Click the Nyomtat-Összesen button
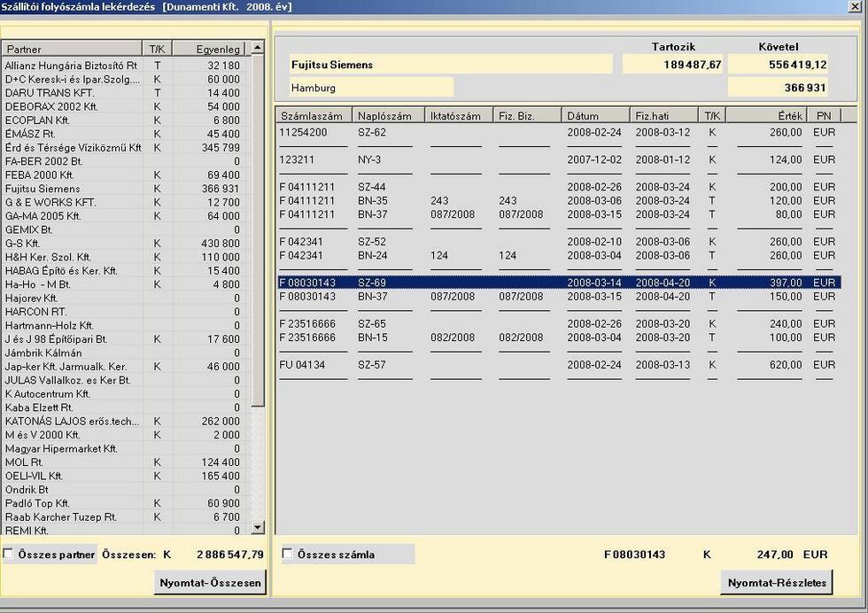 point(211,583)
